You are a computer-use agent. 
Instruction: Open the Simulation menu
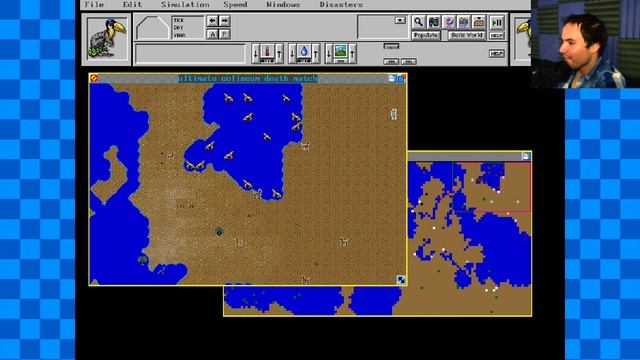tap(185, 4)
